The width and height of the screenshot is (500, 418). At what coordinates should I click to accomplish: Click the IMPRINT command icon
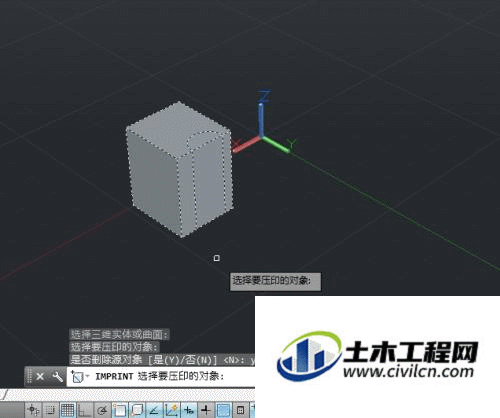tap(77, 377)
